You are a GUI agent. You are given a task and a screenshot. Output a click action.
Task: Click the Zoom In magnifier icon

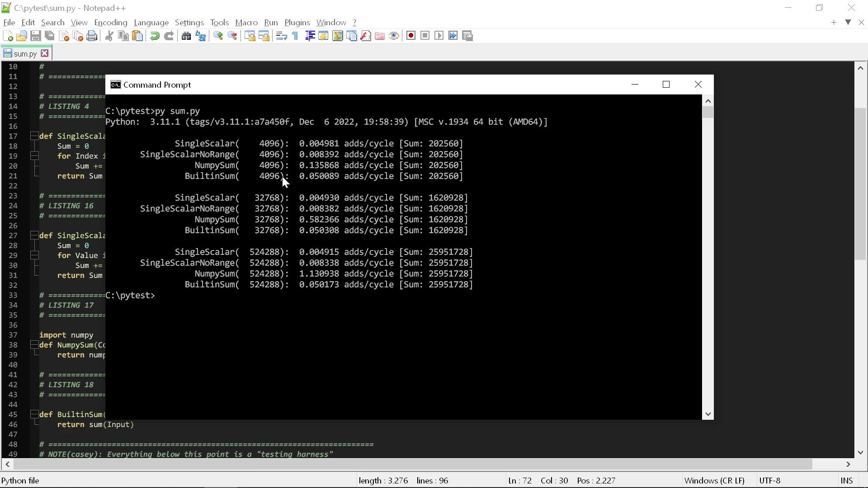218,36
